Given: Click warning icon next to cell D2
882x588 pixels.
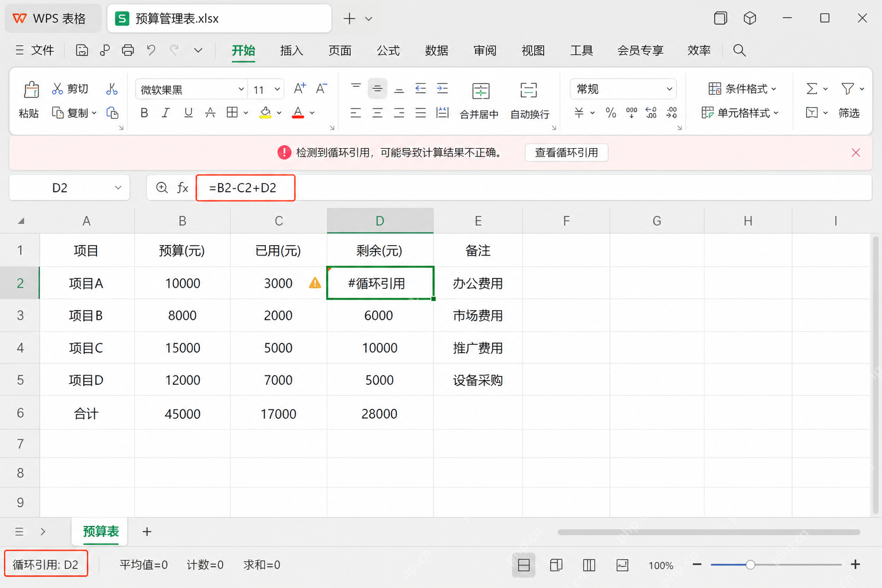Looking at the screenshot, I should [x=315, y=283].
